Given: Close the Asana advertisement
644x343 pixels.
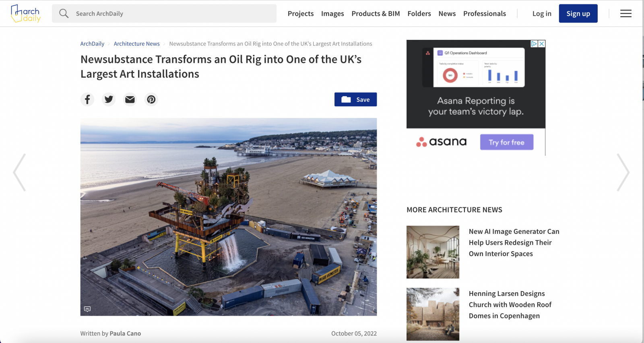Looking at the screenshot, I should (x=542, y=44).
